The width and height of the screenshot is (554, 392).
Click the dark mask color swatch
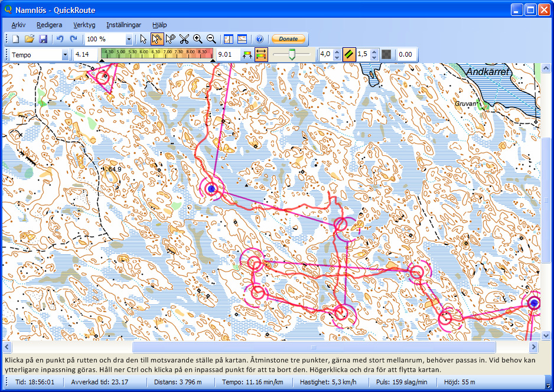click(x=387, y=55)
